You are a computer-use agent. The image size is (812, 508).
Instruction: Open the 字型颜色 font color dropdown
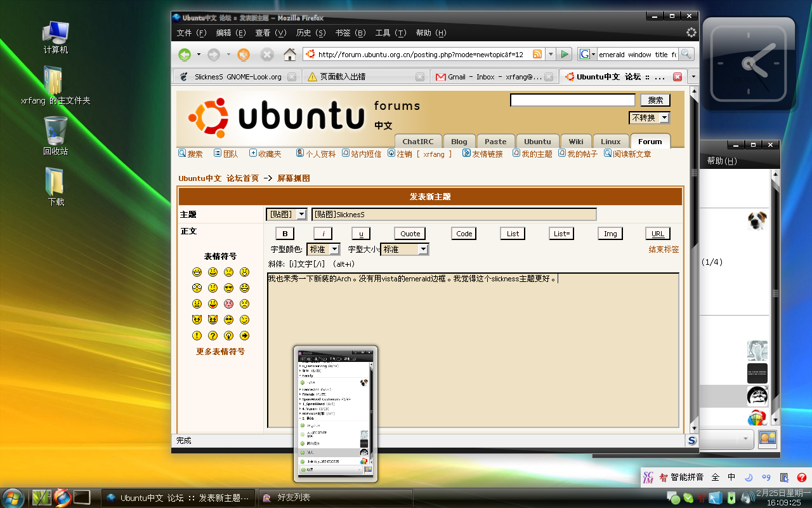[x=324, y=250]
